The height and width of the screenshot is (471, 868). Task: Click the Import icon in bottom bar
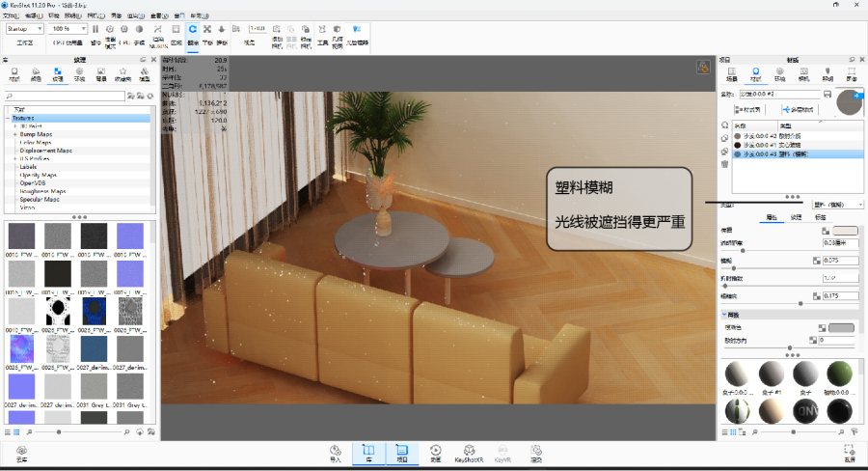point(336,452)
